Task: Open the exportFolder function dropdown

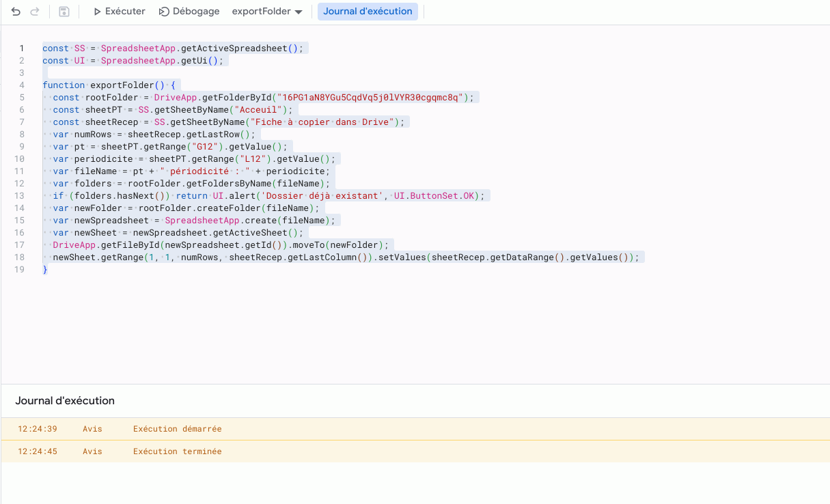Action: 267,12
